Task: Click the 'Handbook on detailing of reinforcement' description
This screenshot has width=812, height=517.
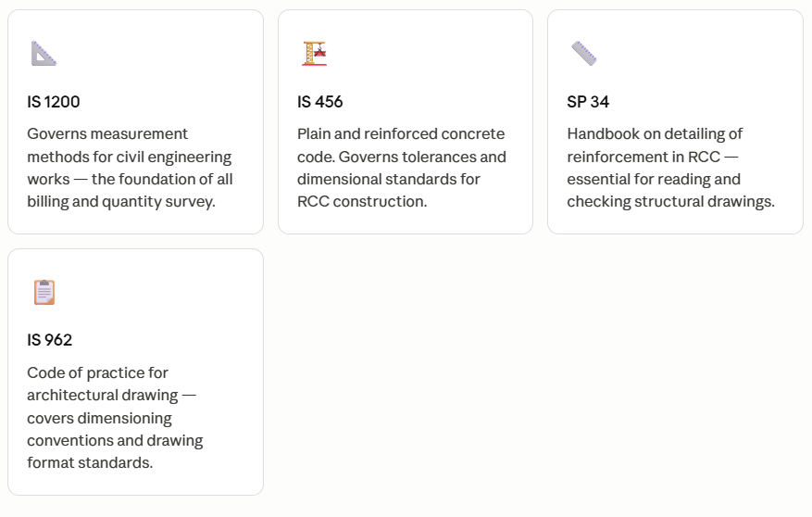Action: coord(670,168)
